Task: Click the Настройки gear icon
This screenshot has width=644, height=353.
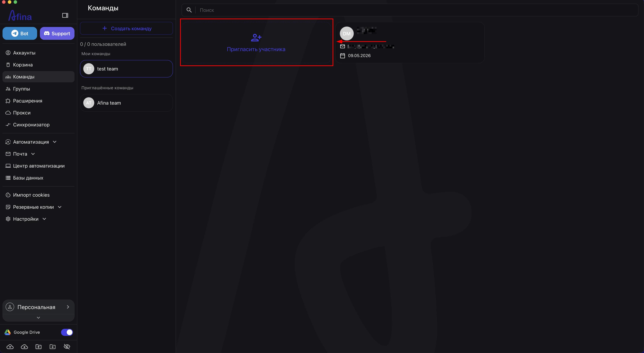Action: [8, 219]
